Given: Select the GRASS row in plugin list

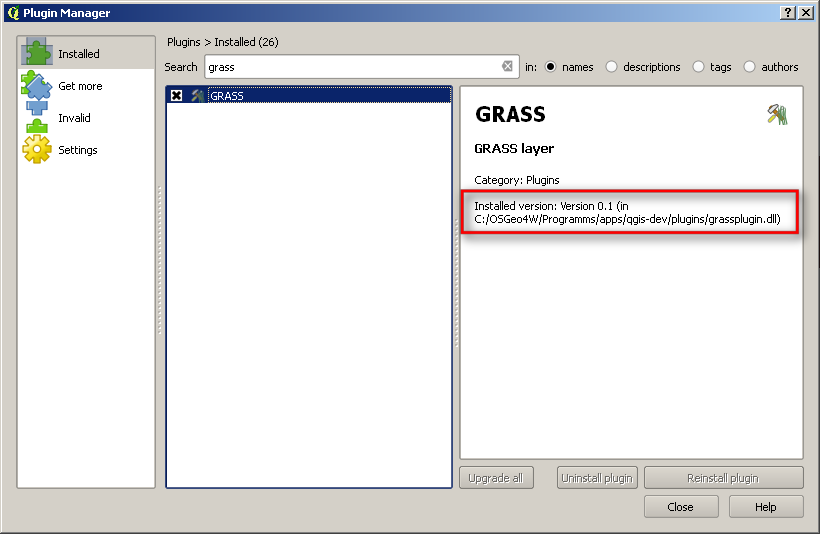Looking at the screenshot, I should pos(309,95).
